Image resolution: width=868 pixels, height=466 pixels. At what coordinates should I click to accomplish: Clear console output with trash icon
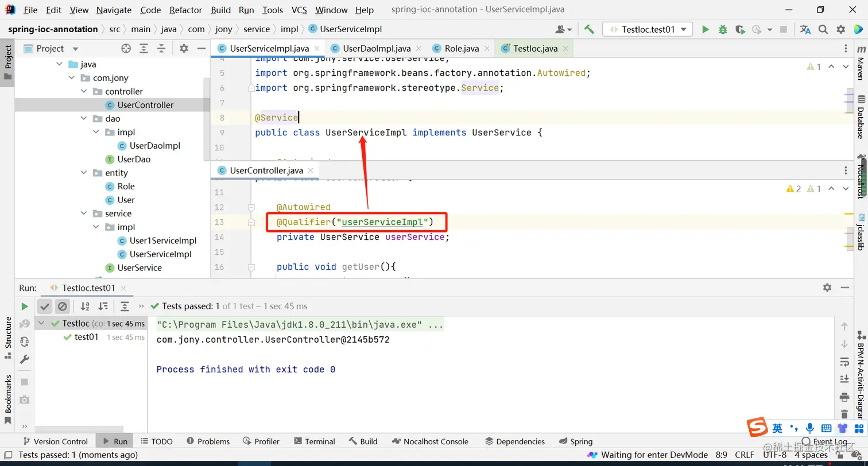(844, 414)
